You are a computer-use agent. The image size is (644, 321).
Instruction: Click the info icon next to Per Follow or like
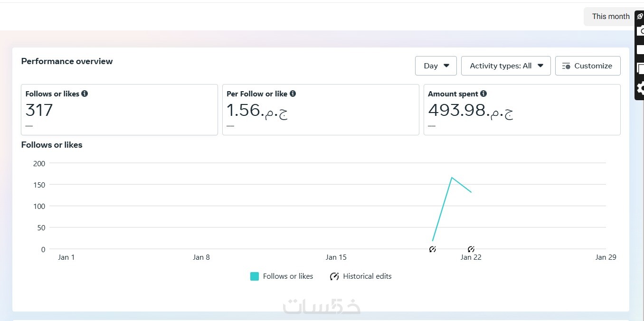click(x=293, y=94)
